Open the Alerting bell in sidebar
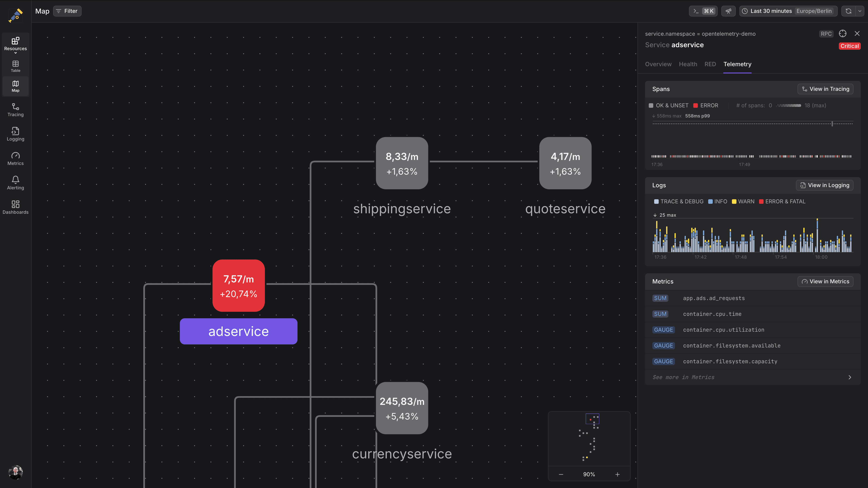 (16, 183)
